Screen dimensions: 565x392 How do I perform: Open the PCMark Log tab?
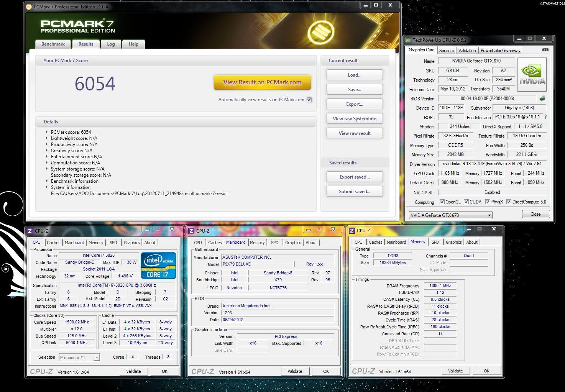point(111,44)
